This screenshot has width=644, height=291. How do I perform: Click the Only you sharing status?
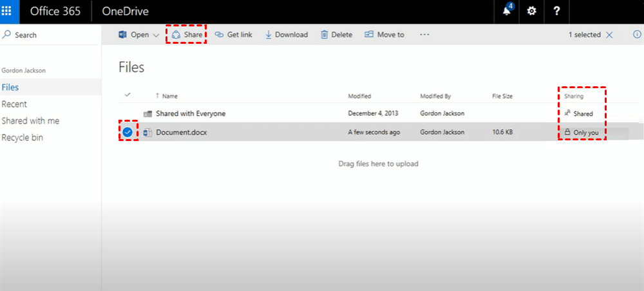pos(582,133)
